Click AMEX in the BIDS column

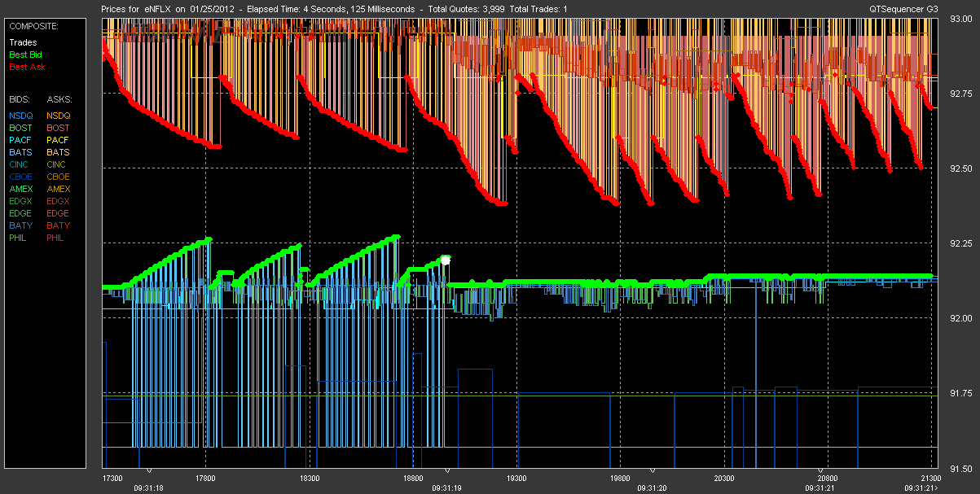tap(21, 189)
